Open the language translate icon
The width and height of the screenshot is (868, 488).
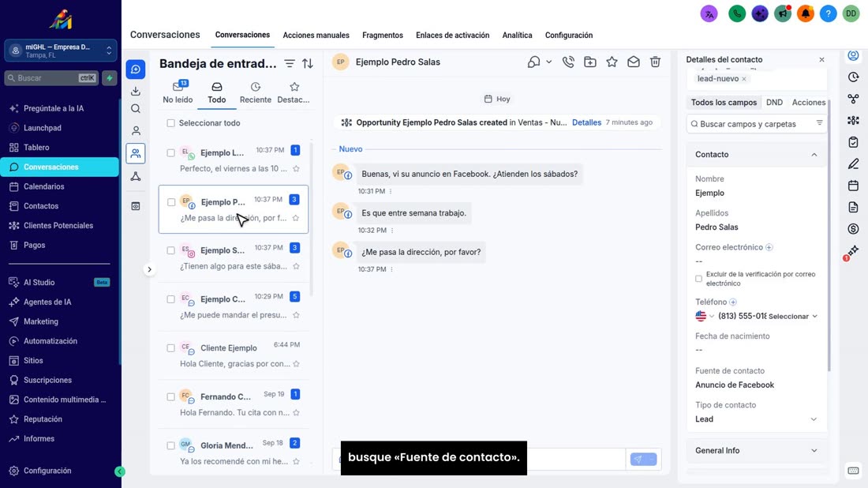pos(709,14)
